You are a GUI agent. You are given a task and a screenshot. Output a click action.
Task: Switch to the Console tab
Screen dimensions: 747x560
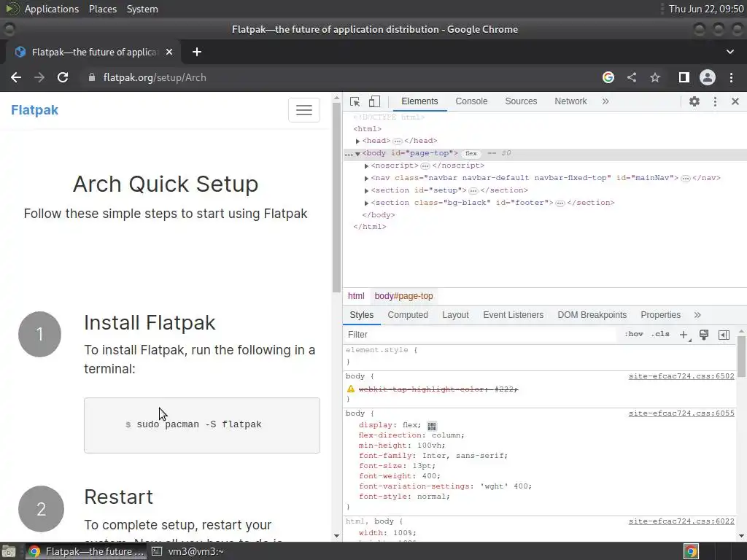tap(471, 101)
